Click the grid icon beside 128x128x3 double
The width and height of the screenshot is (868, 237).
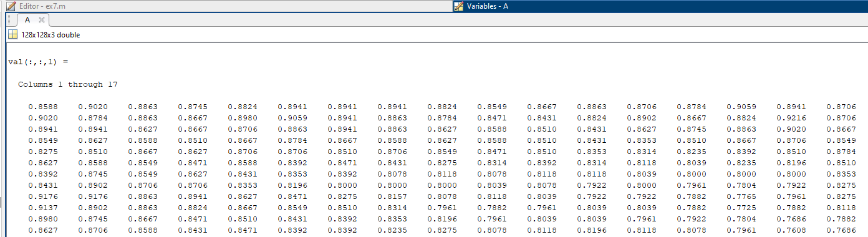12,35
